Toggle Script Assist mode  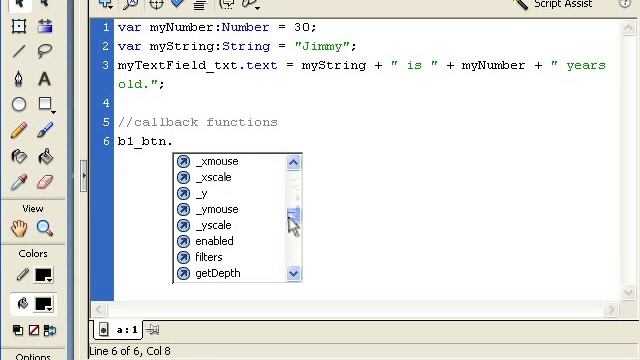click(x=553, y=4)
